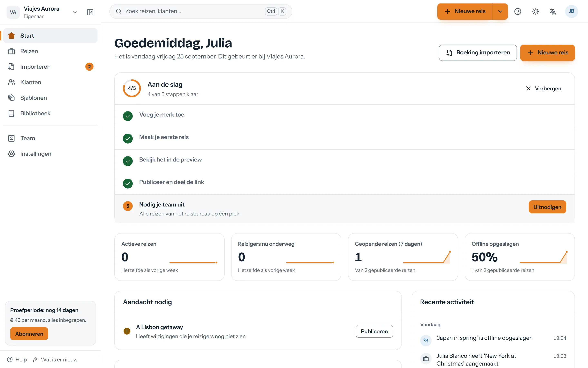Screen dimensions: 588x368
Task: Open Importeren in the sidebar
Action: [x=51, y=67]
